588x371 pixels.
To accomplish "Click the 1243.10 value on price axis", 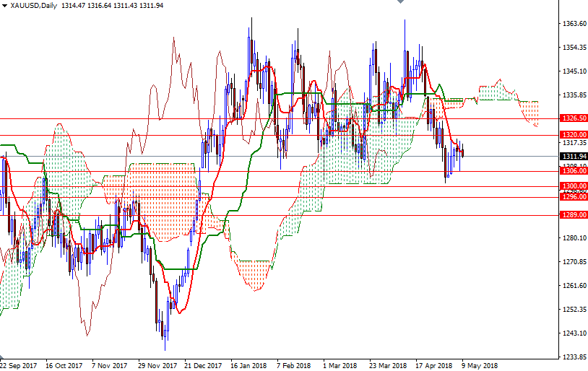I will (x=573, y=333).
